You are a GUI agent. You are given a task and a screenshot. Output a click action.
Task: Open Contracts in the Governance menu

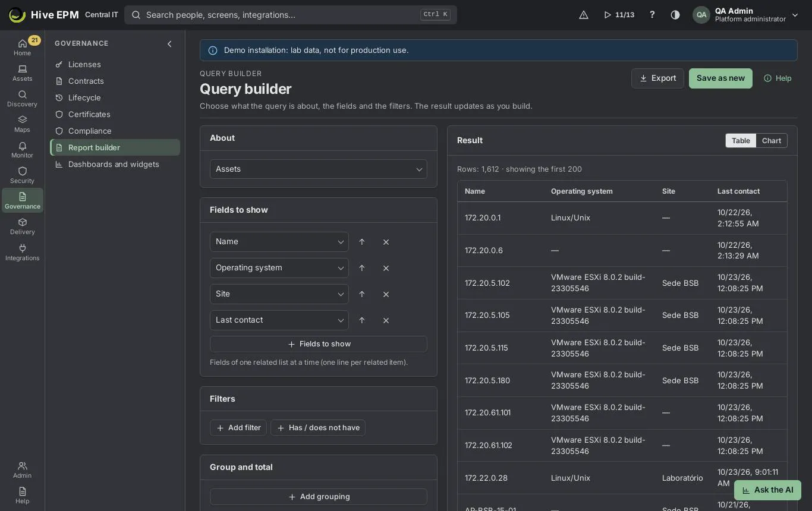[x=115, y=81]
